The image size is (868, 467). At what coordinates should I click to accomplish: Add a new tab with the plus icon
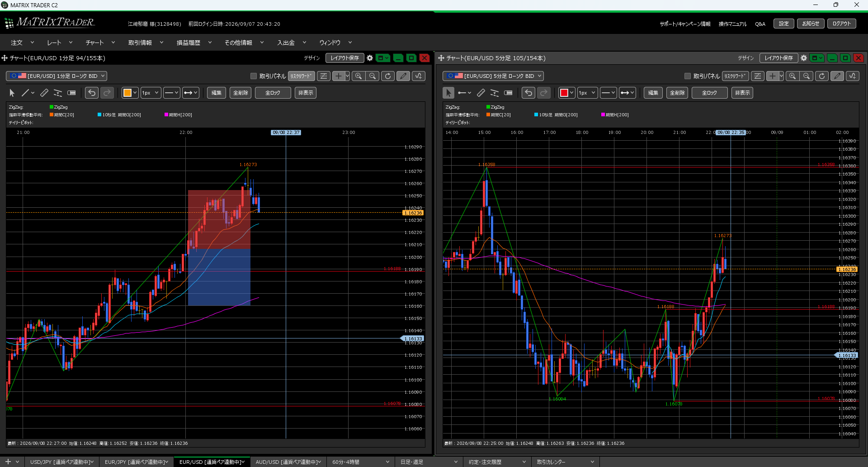[x=8, y=462]
